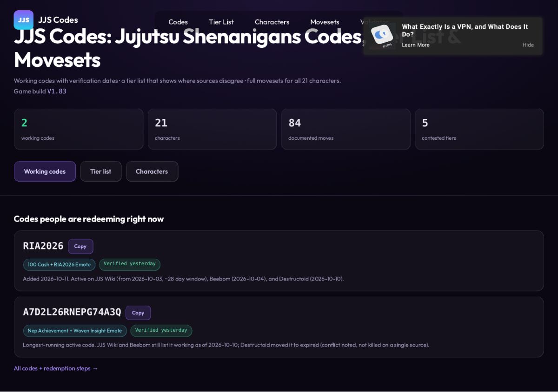Screen dimensions: 558x392
Task: Open Movesets in top navigation
Action: tap(325, 22)
